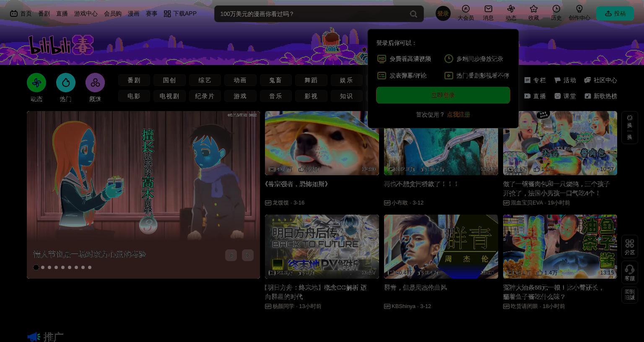Click the search input field

coord(312,14)
